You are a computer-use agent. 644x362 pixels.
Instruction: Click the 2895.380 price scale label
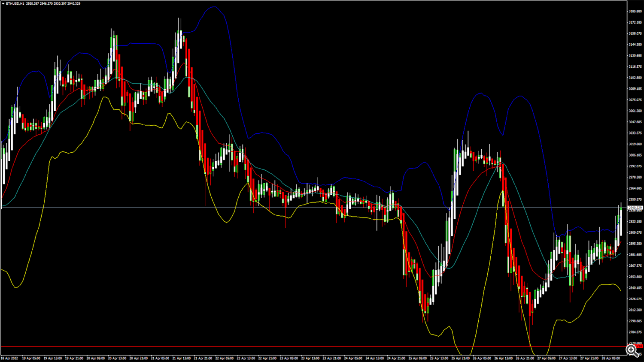click(635, 244)
